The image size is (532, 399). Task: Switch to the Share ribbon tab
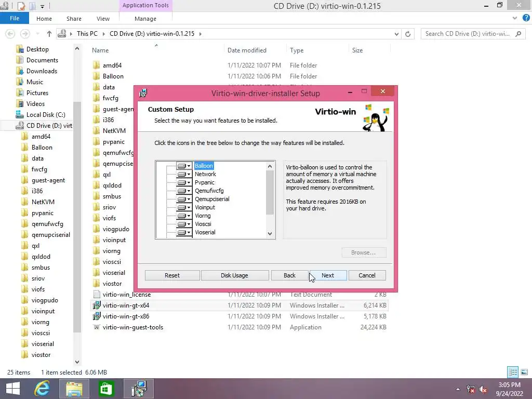point(74,19)
